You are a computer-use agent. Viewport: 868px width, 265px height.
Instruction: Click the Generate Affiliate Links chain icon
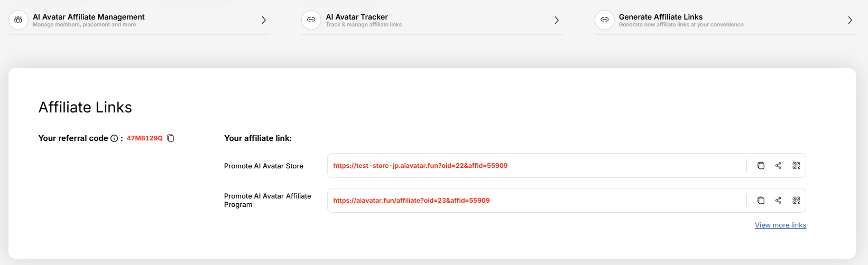604,20
